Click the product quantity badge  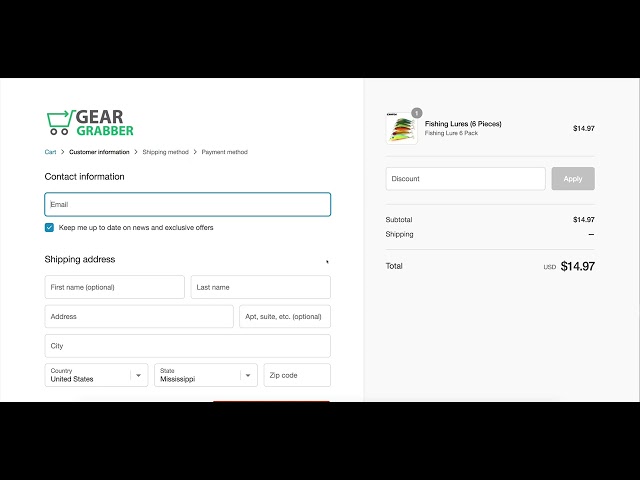(416, 113)
